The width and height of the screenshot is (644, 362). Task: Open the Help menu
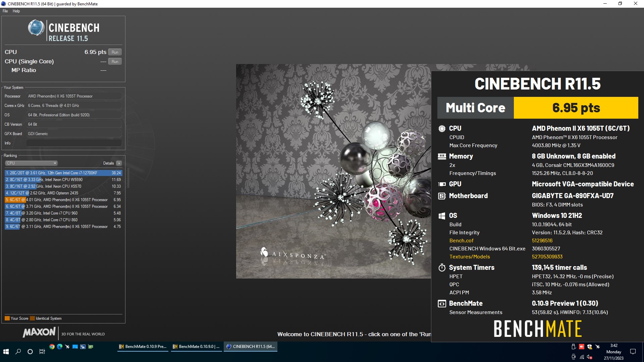tap(16, 11)
